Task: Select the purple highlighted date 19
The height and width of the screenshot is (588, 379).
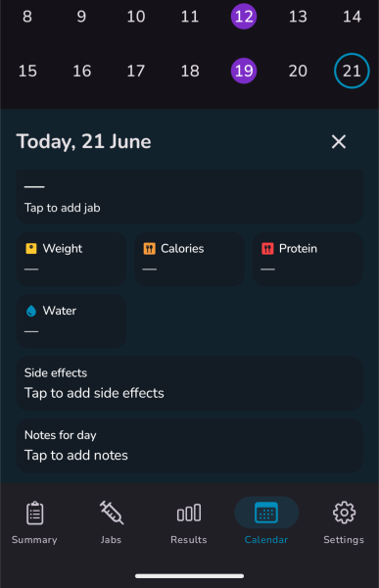Action: (244, 71)
